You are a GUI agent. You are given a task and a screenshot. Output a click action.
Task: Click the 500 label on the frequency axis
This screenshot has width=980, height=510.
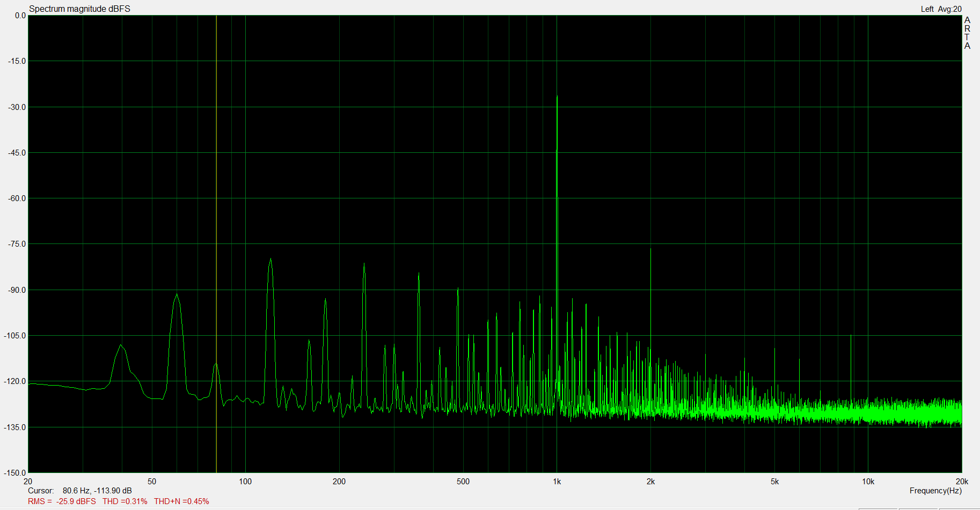[463, 482]
